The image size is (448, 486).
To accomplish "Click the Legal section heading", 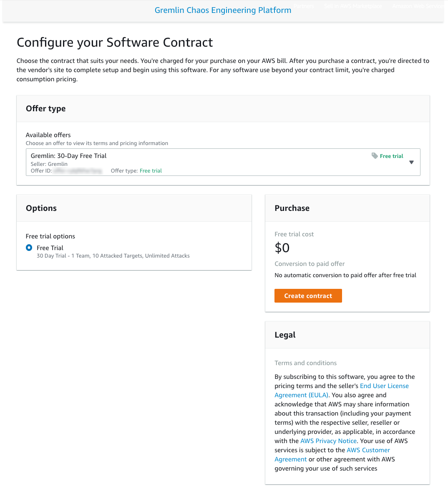I will pos(285,335).
